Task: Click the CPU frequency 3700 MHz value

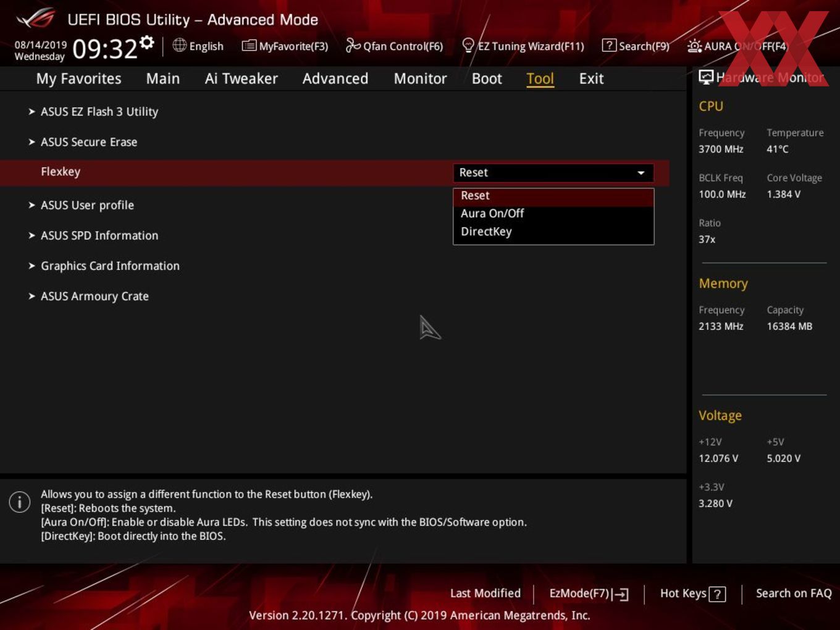Action: click(721, 149)
